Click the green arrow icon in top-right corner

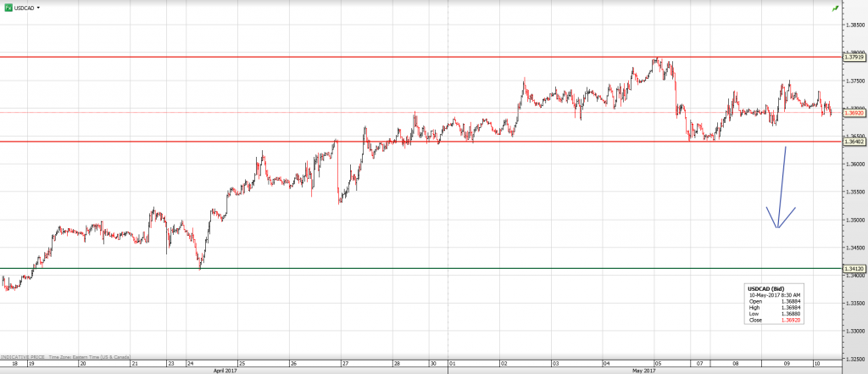click(860, 7)
